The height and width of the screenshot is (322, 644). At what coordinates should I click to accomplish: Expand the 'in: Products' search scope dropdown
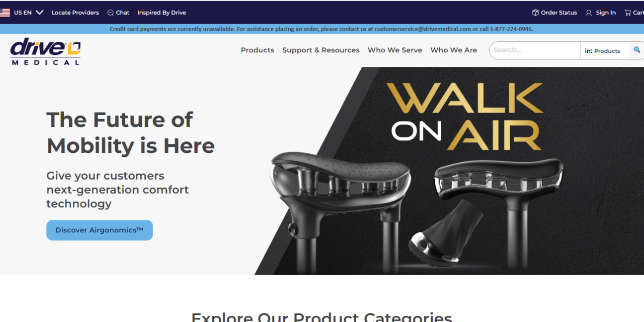pos(604,51)
